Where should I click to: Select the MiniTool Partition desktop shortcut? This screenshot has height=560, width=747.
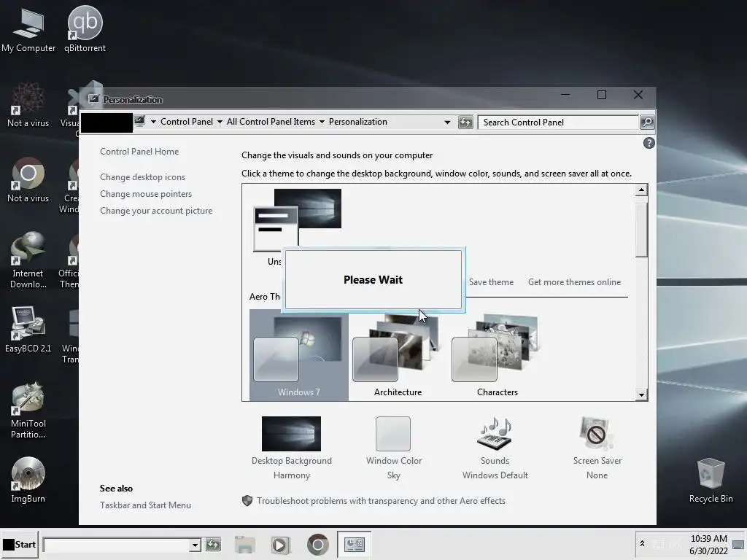click(28, 411)
